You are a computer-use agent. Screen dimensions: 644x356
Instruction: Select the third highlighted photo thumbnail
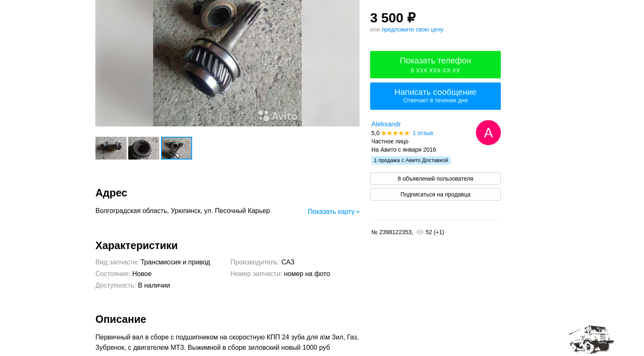click(x=176, y=148)
